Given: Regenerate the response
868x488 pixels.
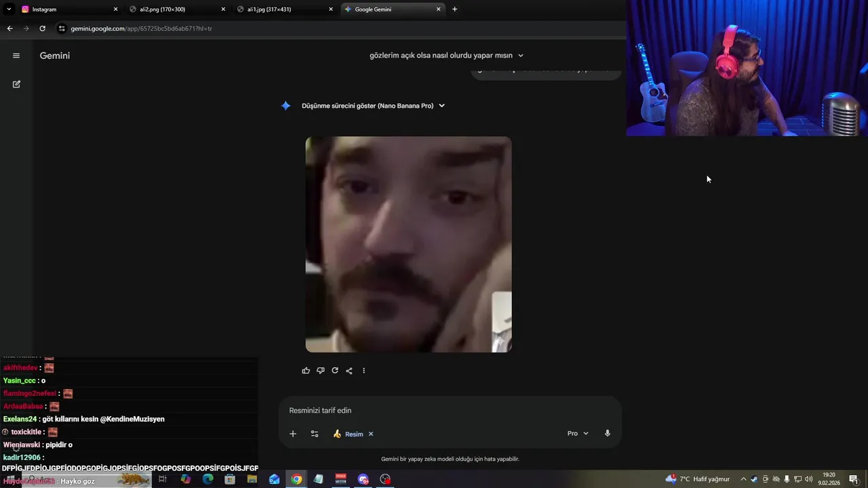Looking at the screenshot, I should [x=335, y=371].
